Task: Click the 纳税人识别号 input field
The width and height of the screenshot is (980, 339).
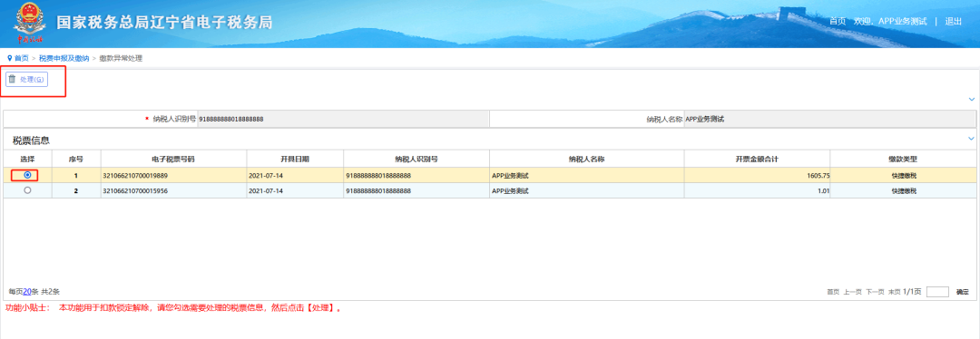Action: (343, 119)
